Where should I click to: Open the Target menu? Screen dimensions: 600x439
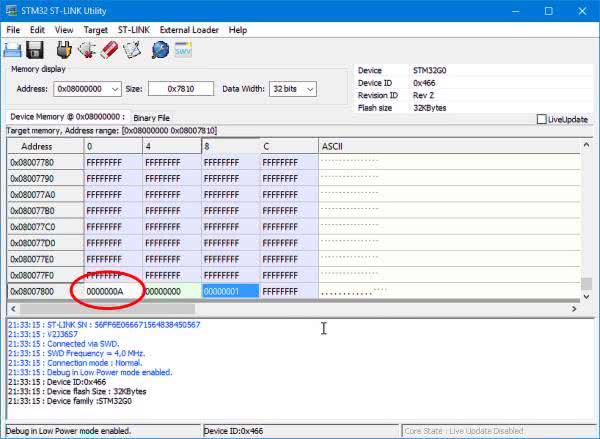coord(96,30)
